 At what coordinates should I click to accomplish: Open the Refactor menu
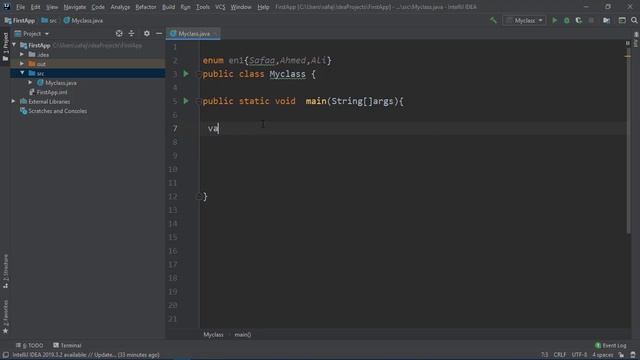tap(146, 7)
